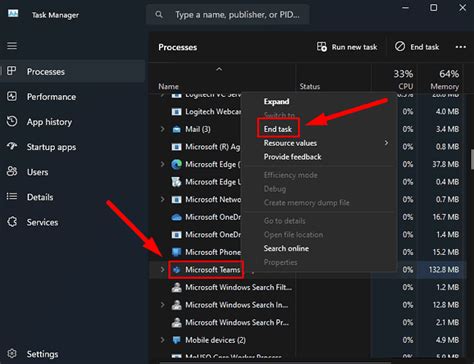Select Go to details menu entry
The height and width of the screenshot is (364, 474).
tap(285, 221)
